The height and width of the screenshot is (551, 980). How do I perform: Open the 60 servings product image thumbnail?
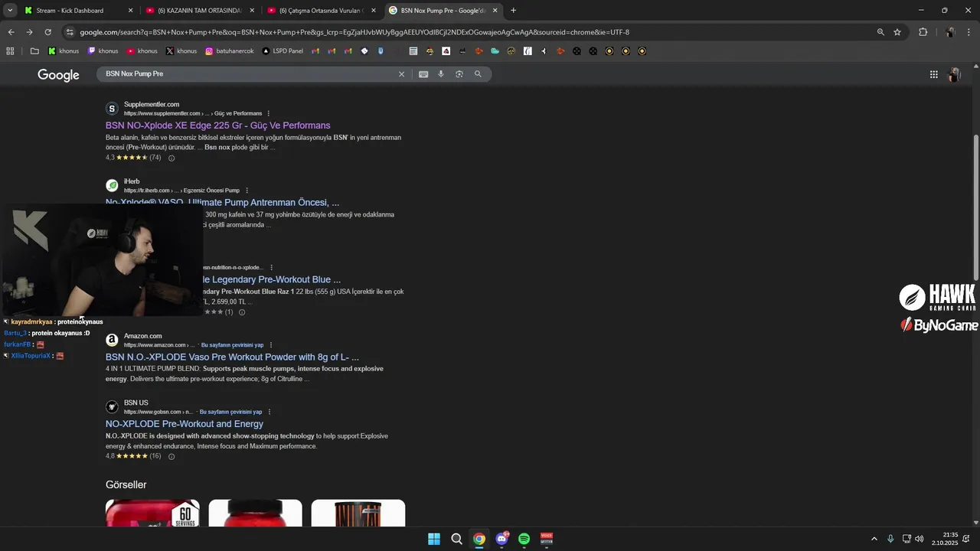coord(152,513)
